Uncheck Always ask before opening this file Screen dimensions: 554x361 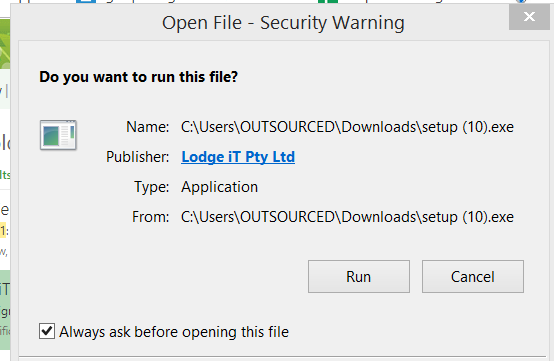click(x=47, y=331)
